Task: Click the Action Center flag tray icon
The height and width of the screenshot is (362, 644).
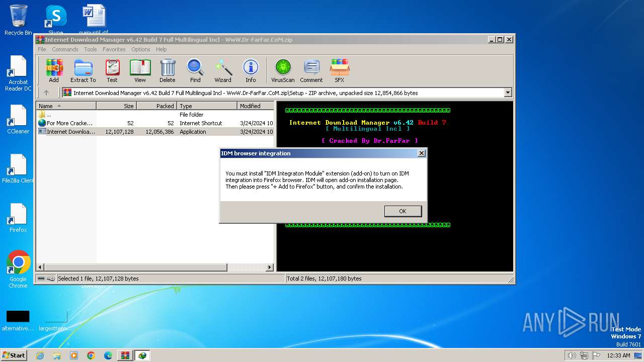Action: (x=596, y=355)
